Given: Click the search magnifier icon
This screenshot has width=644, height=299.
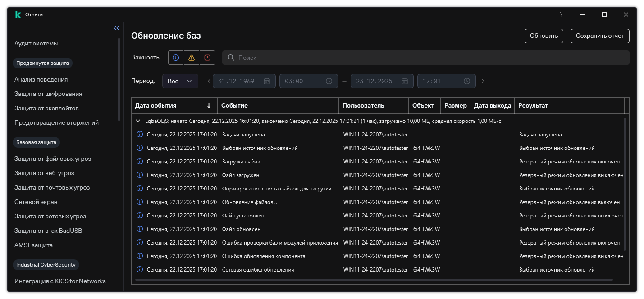Looking at the screenshot, I should click(231, 58).
